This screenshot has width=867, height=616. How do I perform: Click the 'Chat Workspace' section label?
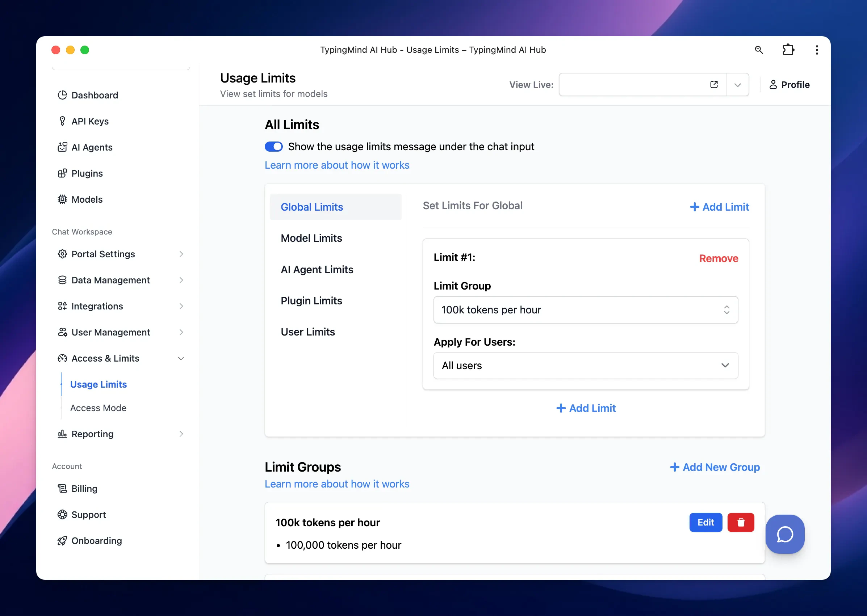(x=82, y=232)
